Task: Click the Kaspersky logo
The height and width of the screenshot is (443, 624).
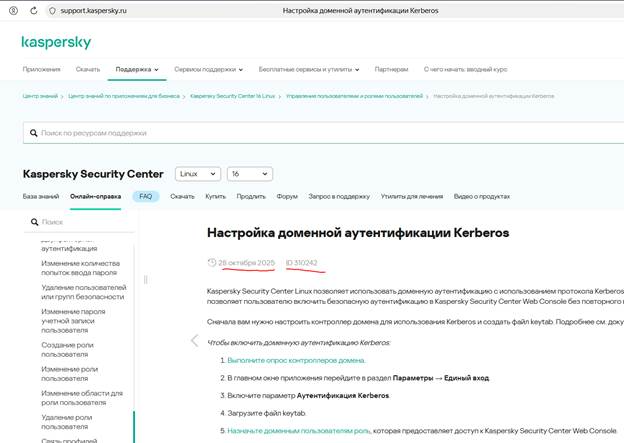Action: pyautogui.click(x=56, y=42)
